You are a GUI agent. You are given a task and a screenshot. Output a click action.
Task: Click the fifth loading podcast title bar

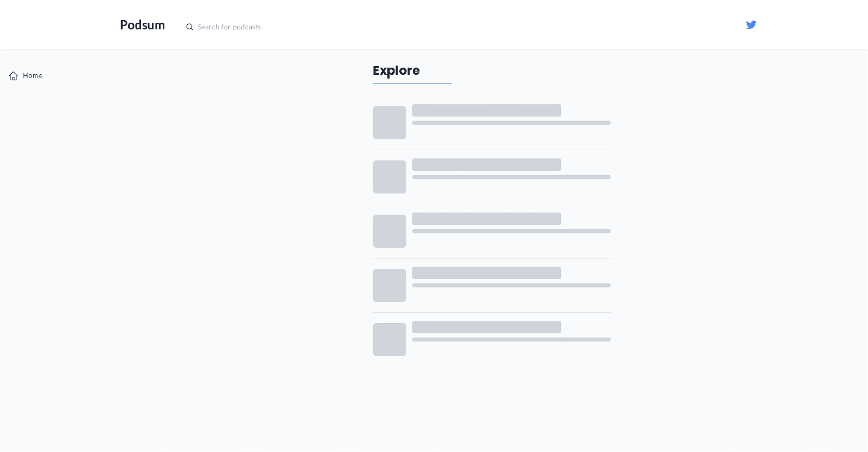coord(487,327)
